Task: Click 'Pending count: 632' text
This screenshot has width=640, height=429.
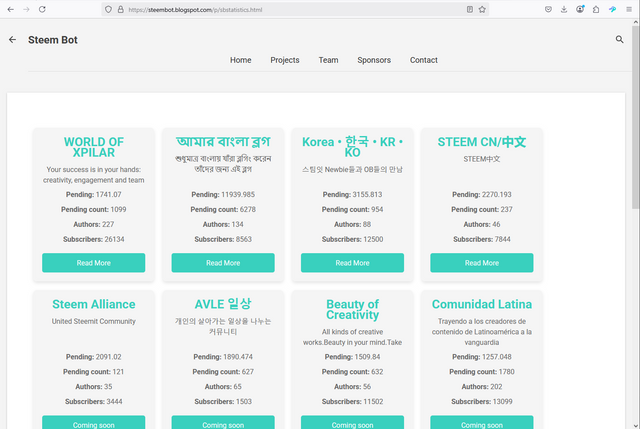Action: [352, 372]
